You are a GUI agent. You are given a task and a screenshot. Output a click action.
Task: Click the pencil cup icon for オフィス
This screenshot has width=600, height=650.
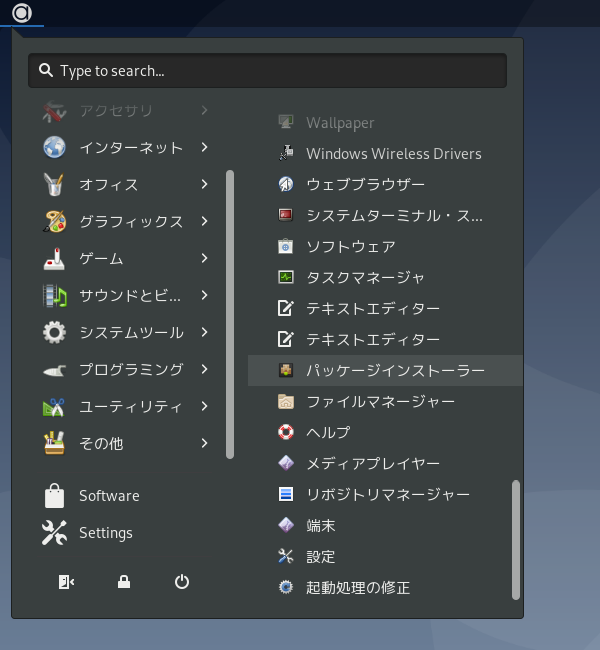pos(54,184)
